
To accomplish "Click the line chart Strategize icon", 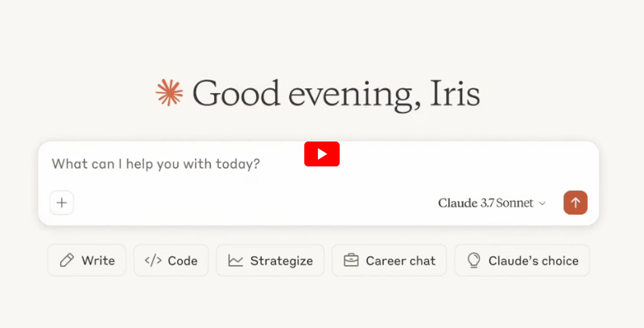I will (236, 260).
